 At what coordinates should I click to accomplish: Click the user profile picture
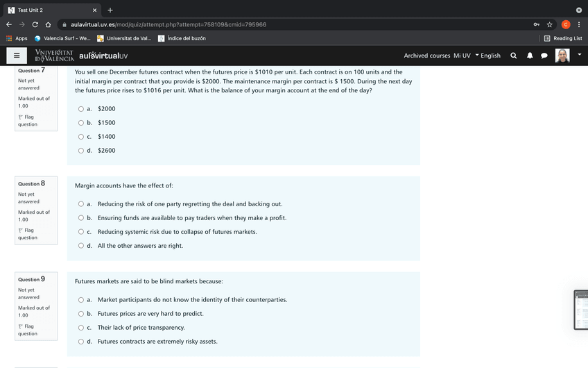point(562,56)
